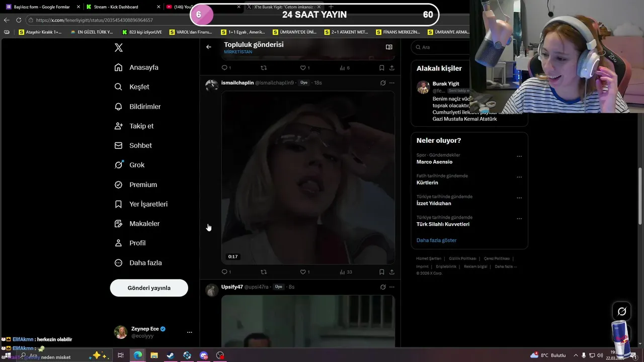Bookmark the ismailchaplin post
Image resolution: width=644 pixels, height=362 pixels.
pyautogui.click(x=382, y=272)
